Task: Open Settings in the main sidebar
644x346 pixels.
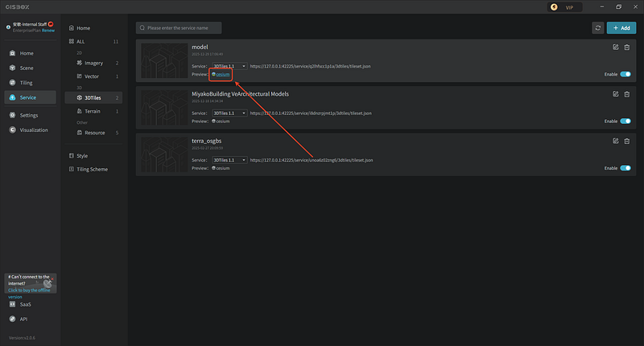Action: (30, 115)
